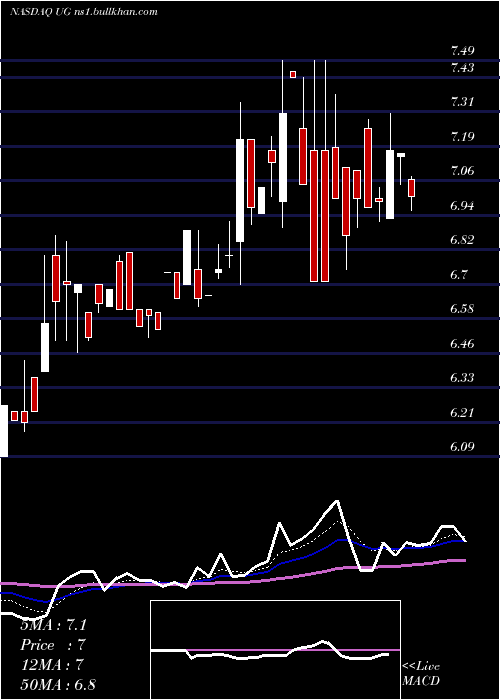Screen dimensions: 500x700
Task: Select the 6.94 price axis label
Action: click(x=462, y=206)
